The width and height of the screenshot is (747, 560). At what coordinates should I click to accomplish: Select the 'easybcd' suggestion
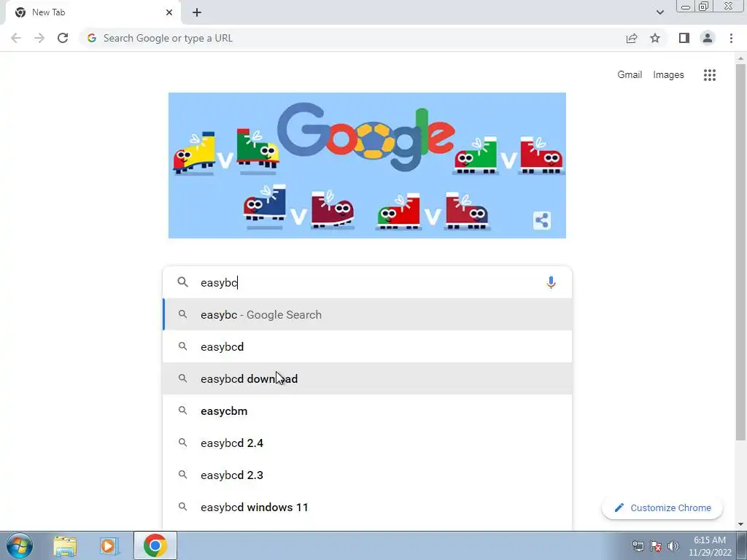[x=367, y=346]
